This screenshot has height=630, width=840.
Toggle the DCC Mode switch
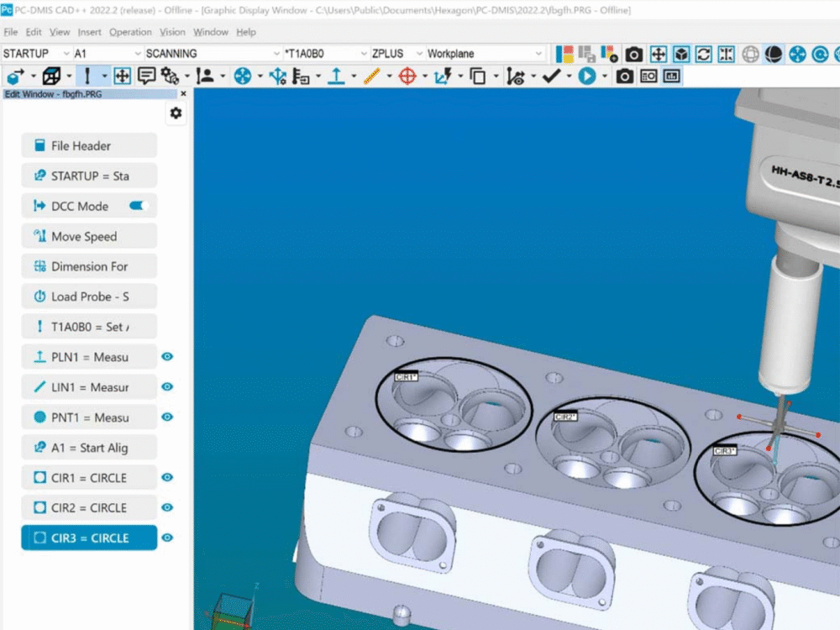tap(139, 206)
